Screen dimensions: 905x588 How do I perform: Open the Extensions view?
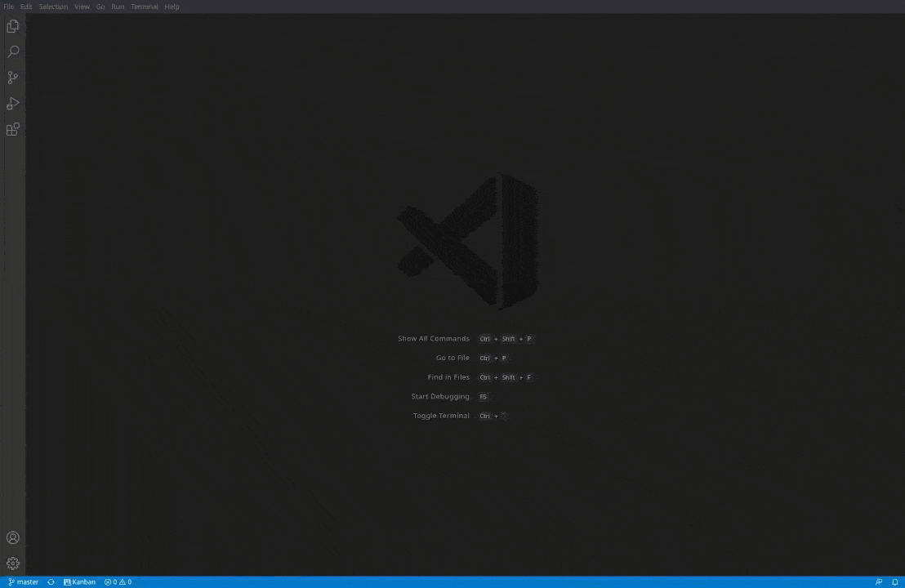point(13,129)
